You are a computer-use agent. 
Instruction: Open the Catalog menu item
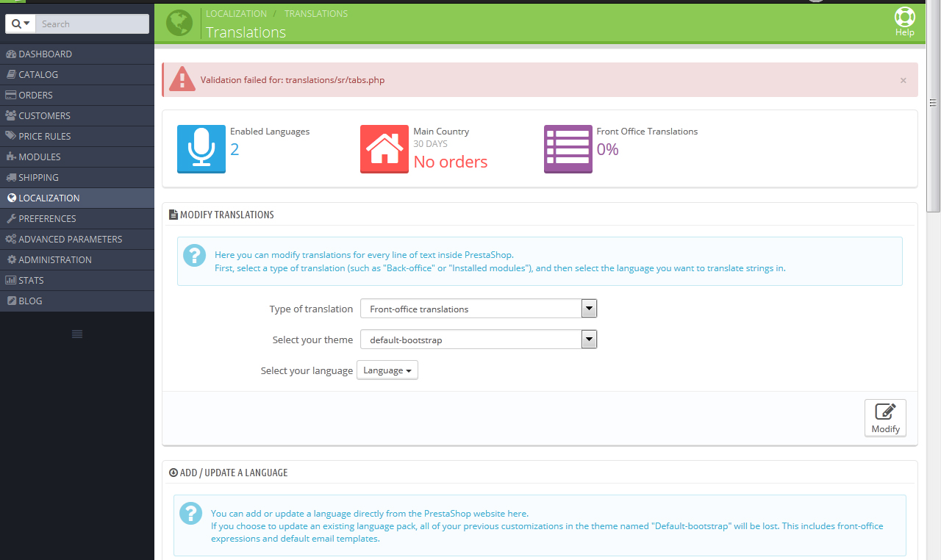[x=77, y=74]
